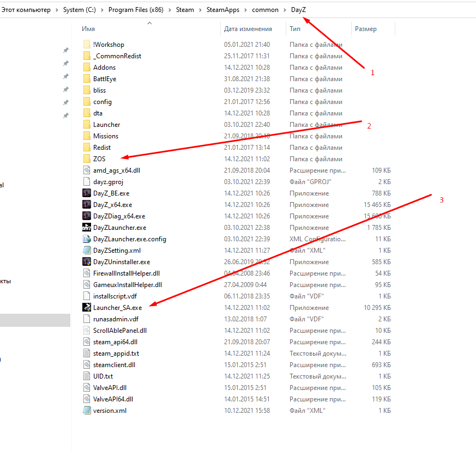Viewport: 476px width, 451px height.
Task: Select the Launcher_SA.exe application icon
Action: pos(87,308)
